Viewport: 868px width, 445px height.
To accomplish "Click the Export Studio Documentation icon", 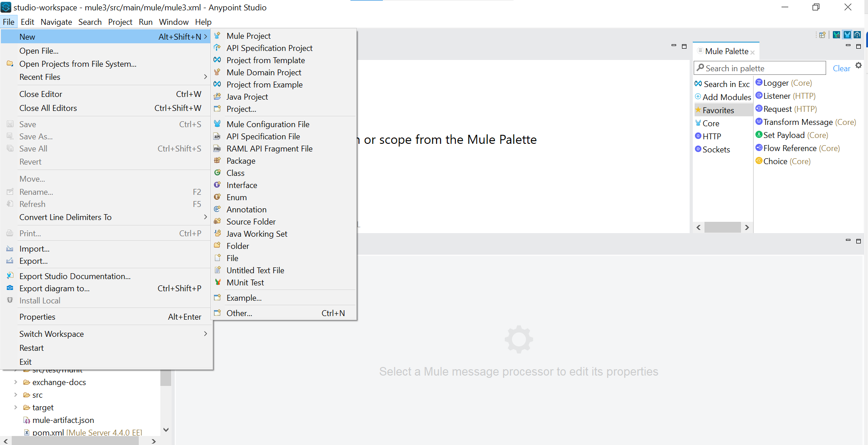I will (x=10, y=275).
